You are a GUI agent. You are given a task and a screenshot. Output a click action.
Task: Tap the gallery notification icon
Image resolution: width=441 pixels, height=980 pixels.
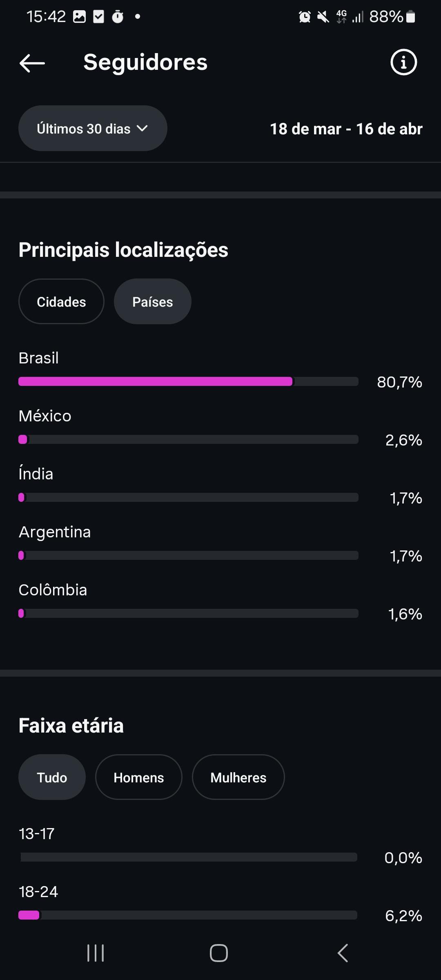[x=79, y=17]
